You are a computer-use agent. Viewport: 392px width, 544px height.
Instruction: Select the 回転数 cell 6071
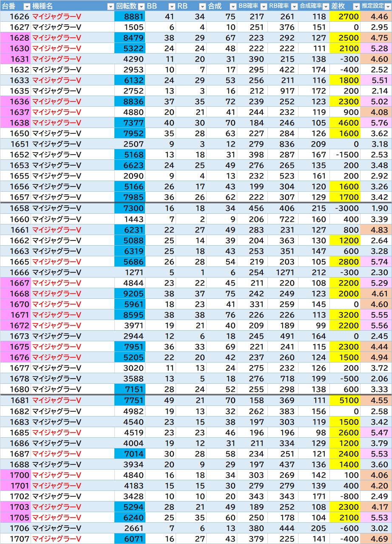(x=130, y=539)
